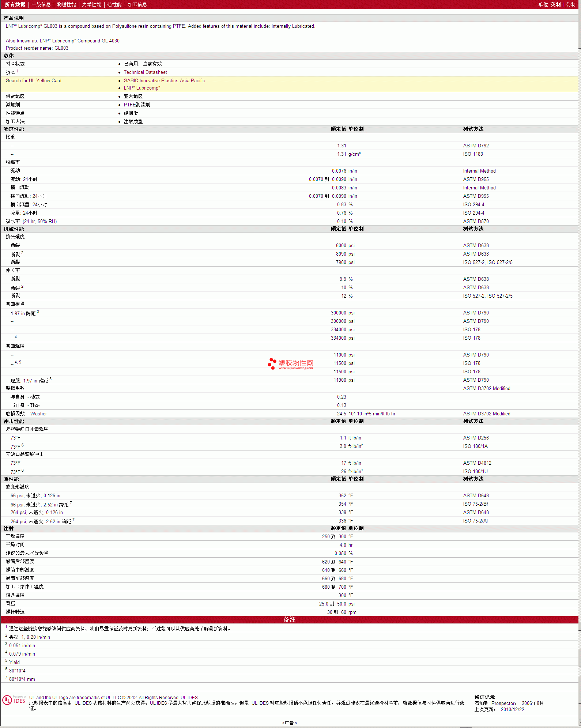
Task: Select the ISO 75-2/Bf method text
Action: click(475, 504)
